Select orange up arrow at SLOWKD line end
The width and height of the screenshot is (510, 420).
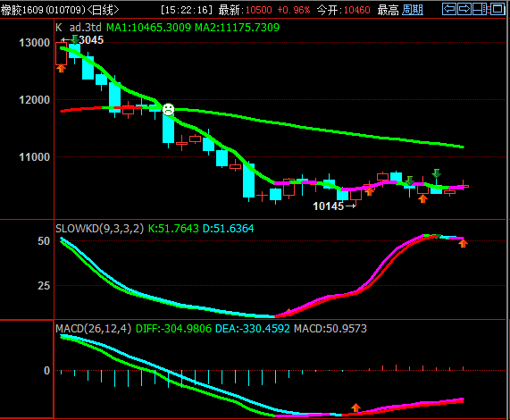(463, 243)
